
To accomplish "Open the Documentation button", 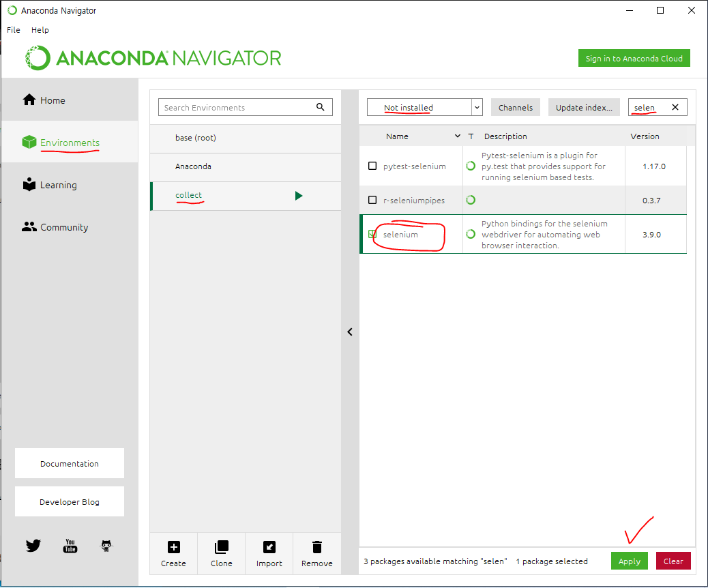I will [70, 463].
